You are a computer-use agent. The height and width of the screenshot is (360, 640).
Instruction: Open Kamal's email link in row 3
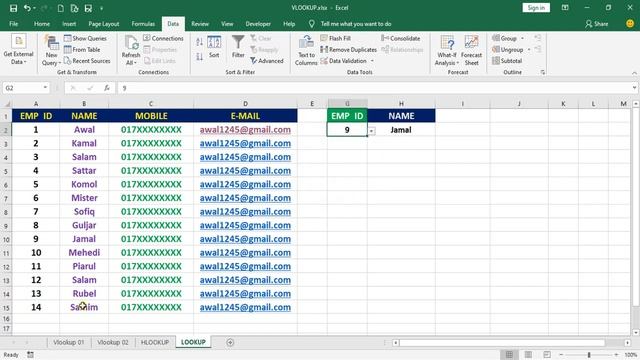point(245,143)
